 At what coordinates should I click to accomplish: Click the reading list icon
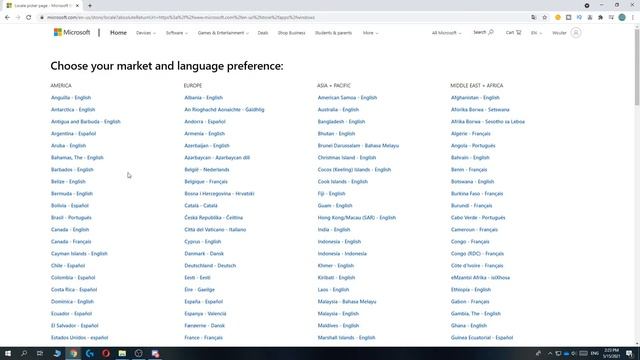[x=611, y=18]
